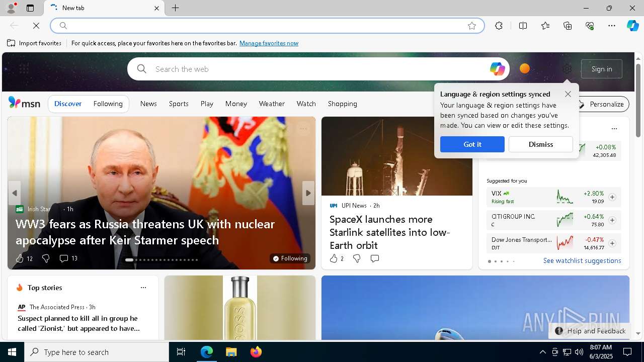Screen dimensions: 644x362
Task: Add Dow Jones Transport to watchlist
Action: click(612, 243)
